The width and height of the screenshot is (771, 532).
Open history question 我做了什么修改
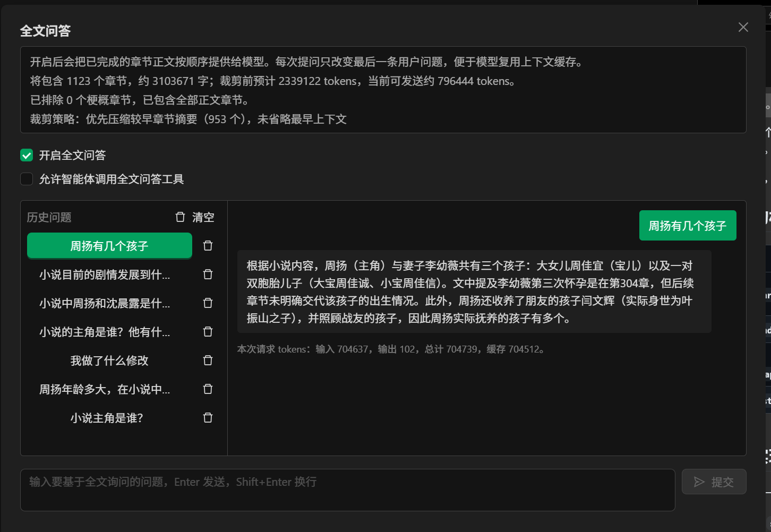point(109,361)
